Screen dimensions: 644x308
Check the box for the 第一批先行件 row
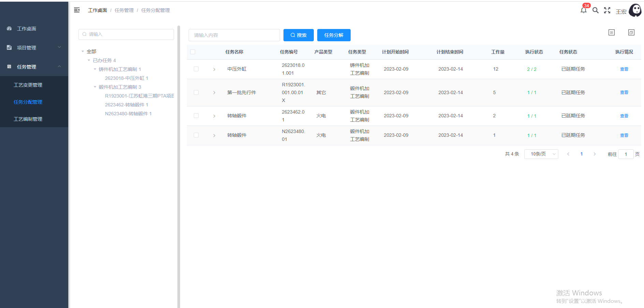pos(196,92)
